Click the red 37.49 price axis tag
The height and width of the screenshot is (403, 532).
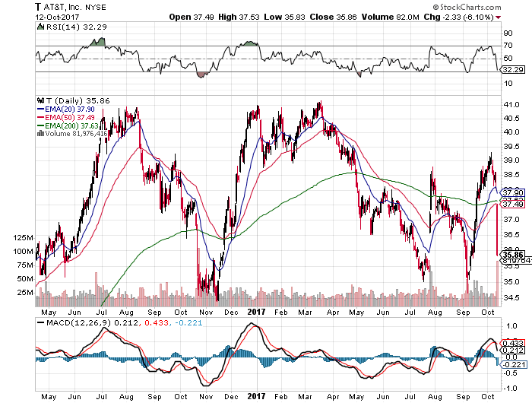(513, 204)
